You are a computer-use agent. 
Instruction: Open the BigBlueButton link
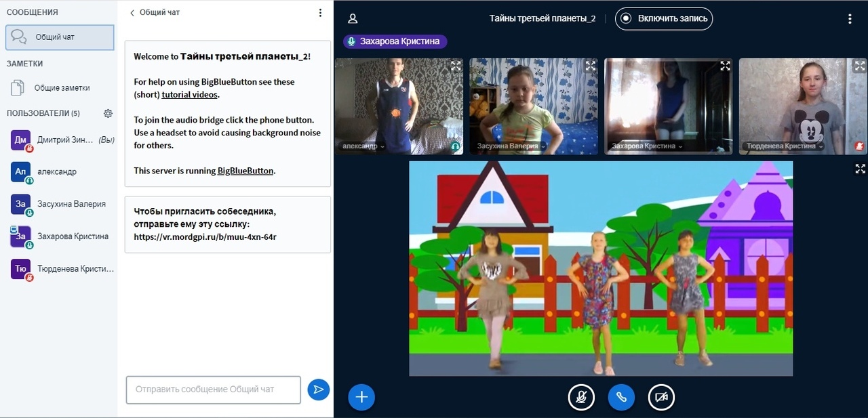pos(245,171)
